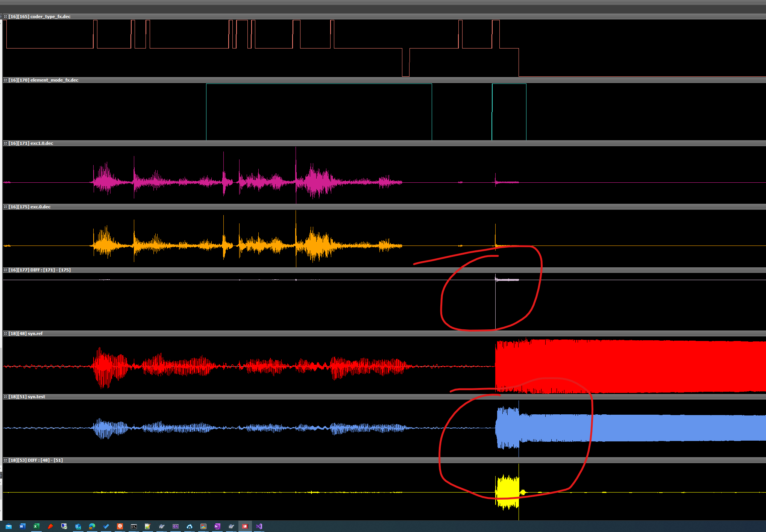766x532 pixels.
Task: Click the DIFF [171] - [175] track icon
Action: point(5,270)
